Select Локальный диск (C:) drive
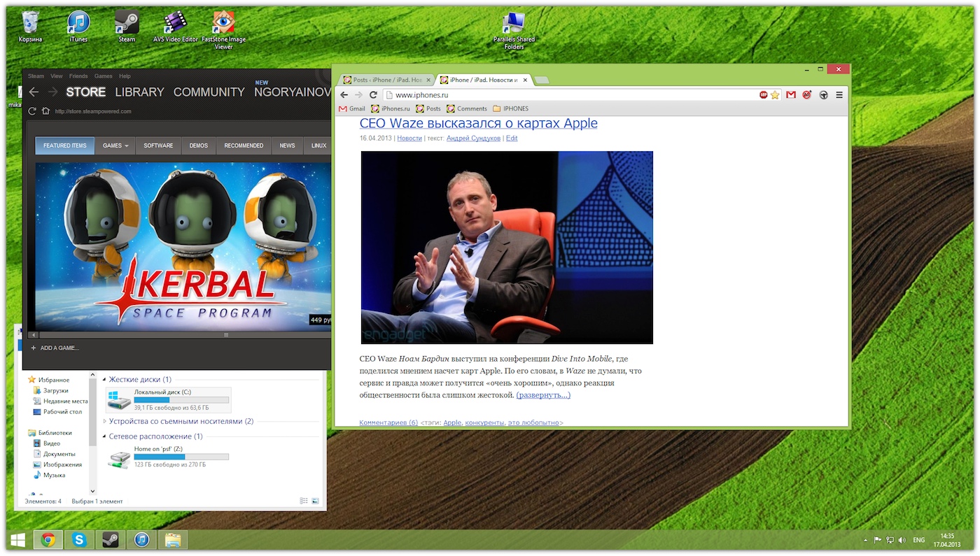The height and width of the screenshot is (556, 980). [x=168, y=399]
